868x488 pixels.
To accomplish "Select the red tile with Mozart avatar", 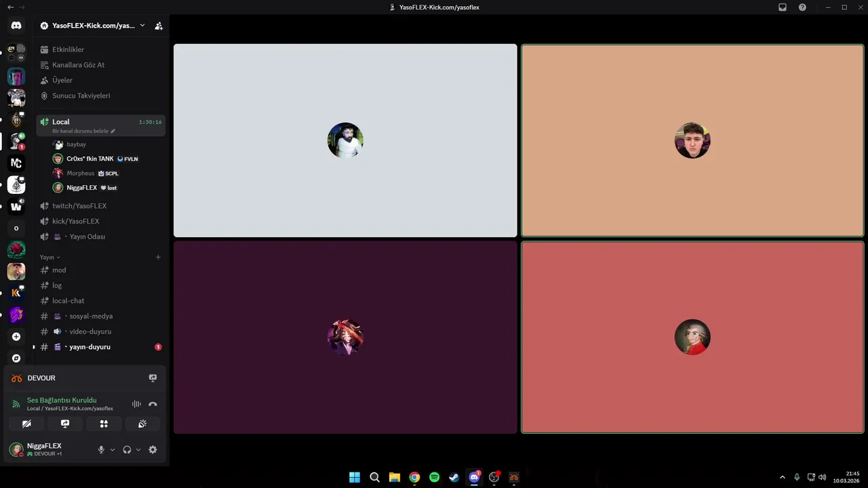I will (x=692, y=337).
